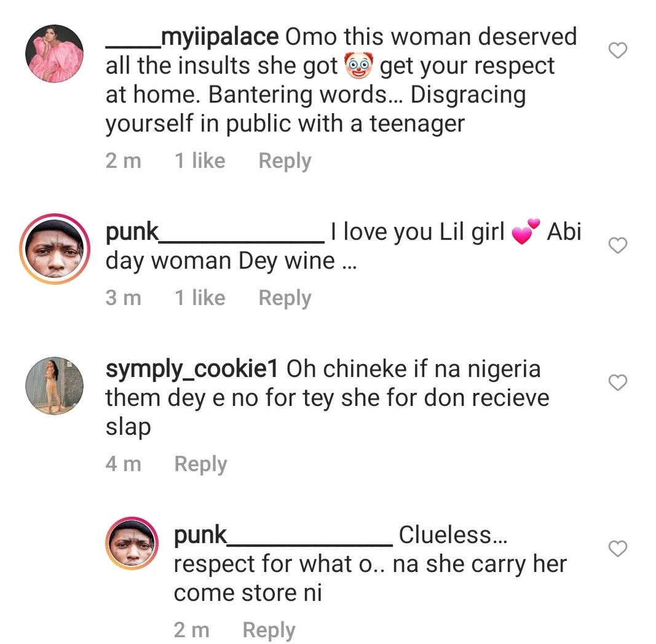Reply to punk's "Clueless" reply
This screenshot has width=656, height=644.
pos(269,630)
